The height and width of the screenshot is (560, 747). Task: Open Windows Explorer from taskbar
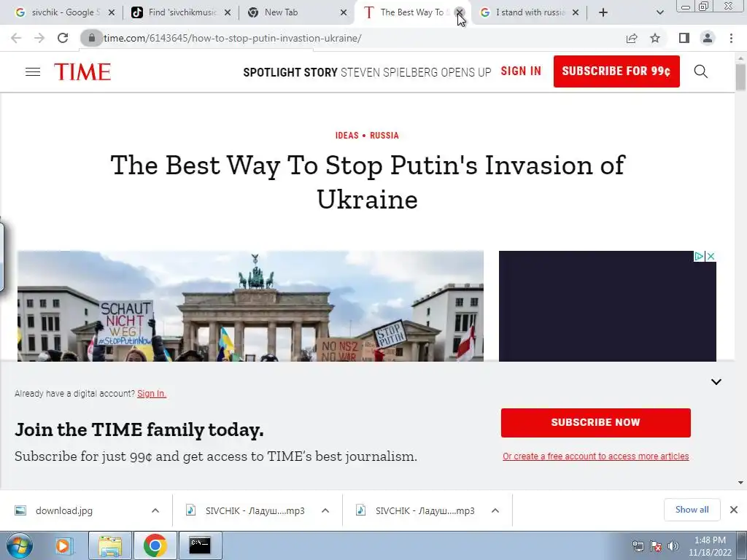click(x=110, y=545)
